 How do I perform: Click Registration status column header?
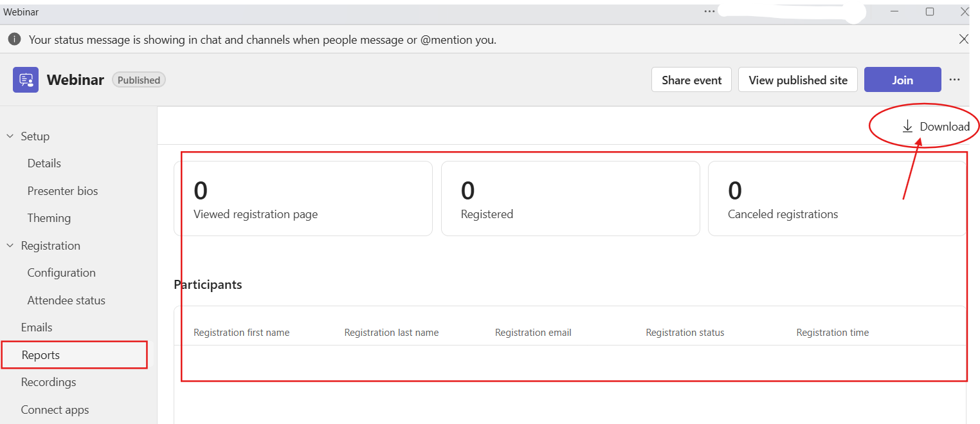point(685,333)
